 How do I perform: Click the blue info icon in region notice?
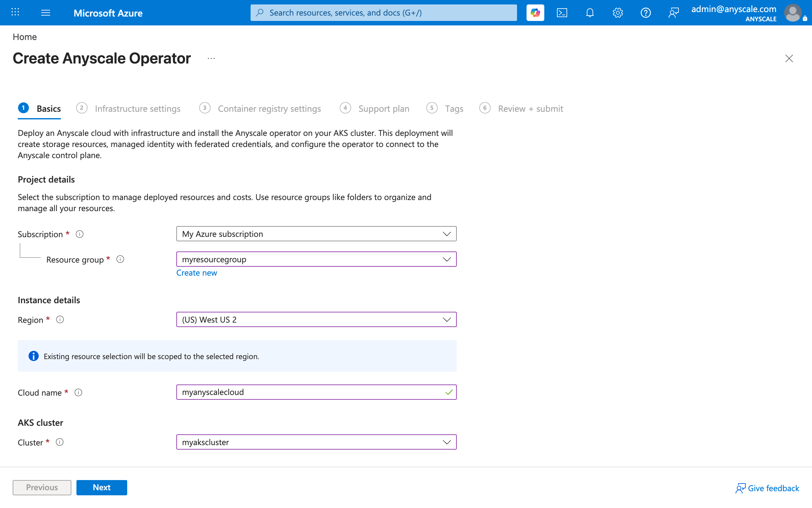tap(34, 356)
